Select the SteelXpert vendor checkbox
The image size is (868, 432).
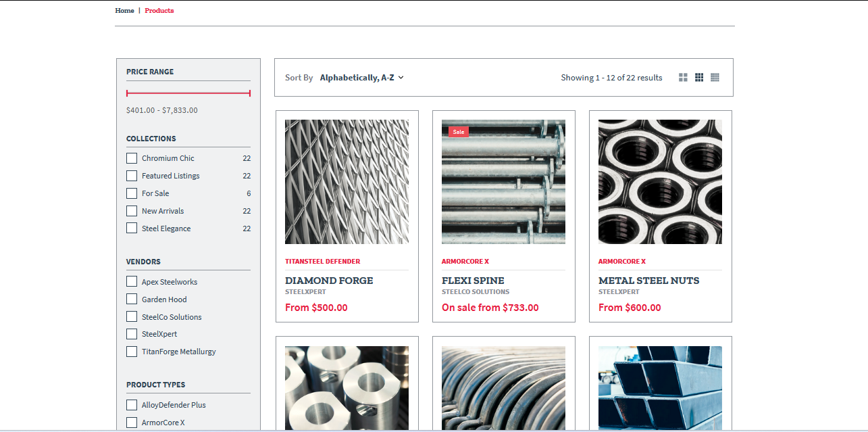pos(132,334)
